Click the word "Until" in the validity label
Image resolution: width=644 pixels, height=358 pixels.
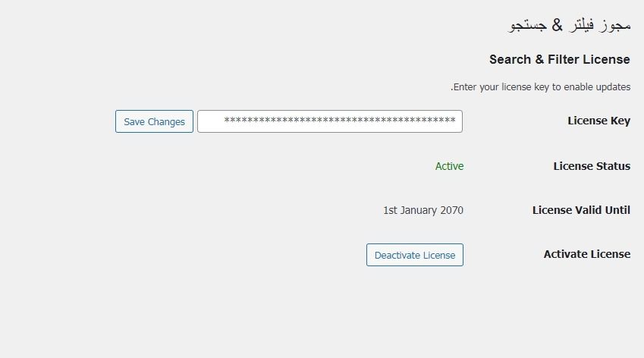(615, 210)
